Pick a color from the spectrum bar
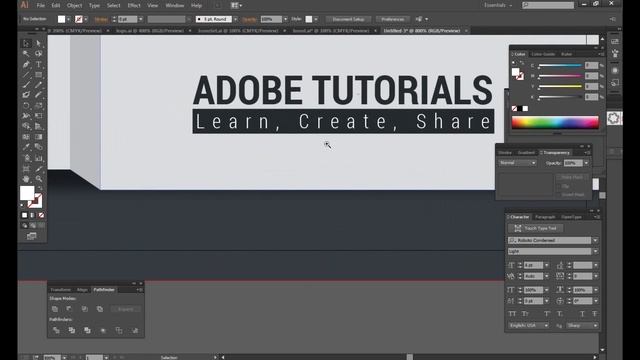This screenshot has height=360, width=640. (x=555, y=122)
